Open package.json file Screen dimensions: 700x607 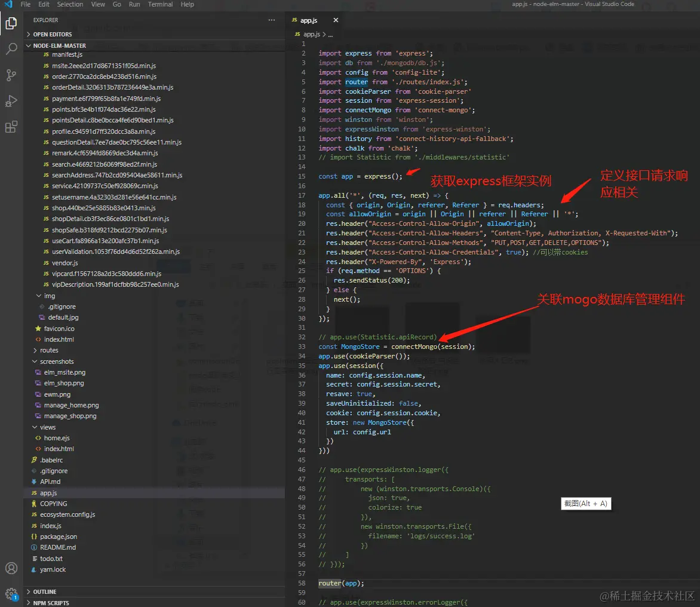click(58, 537)
